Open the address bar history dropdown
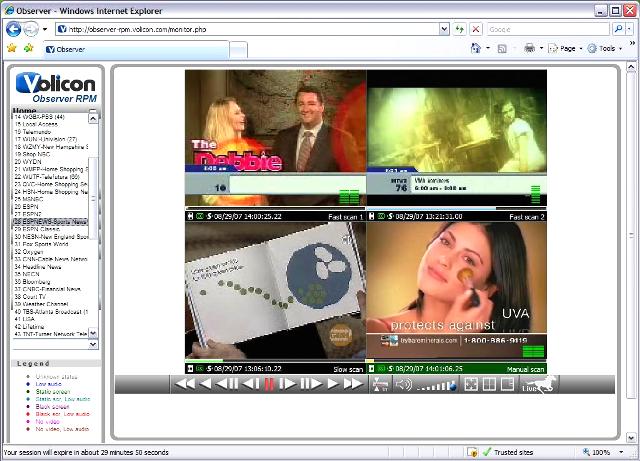 444,29
